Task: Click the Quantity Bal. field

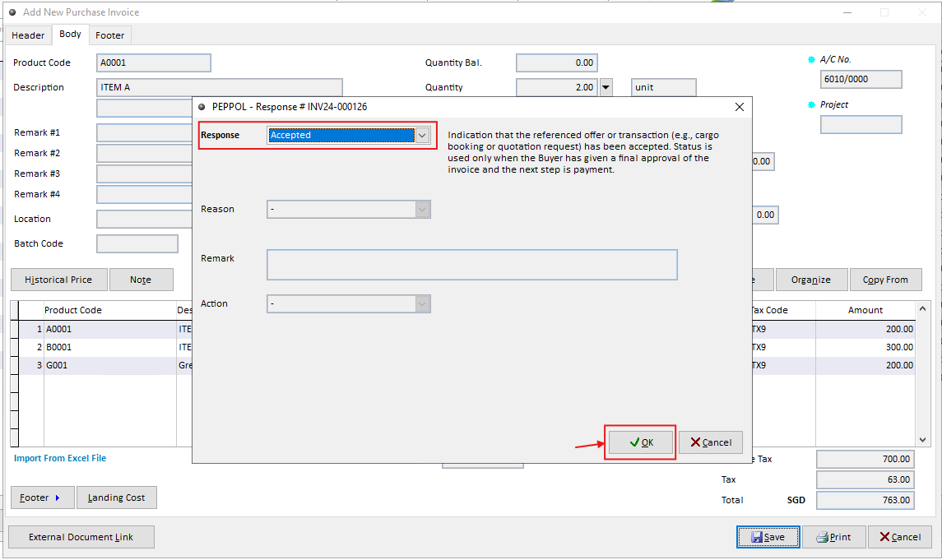Action: (557, 62)
